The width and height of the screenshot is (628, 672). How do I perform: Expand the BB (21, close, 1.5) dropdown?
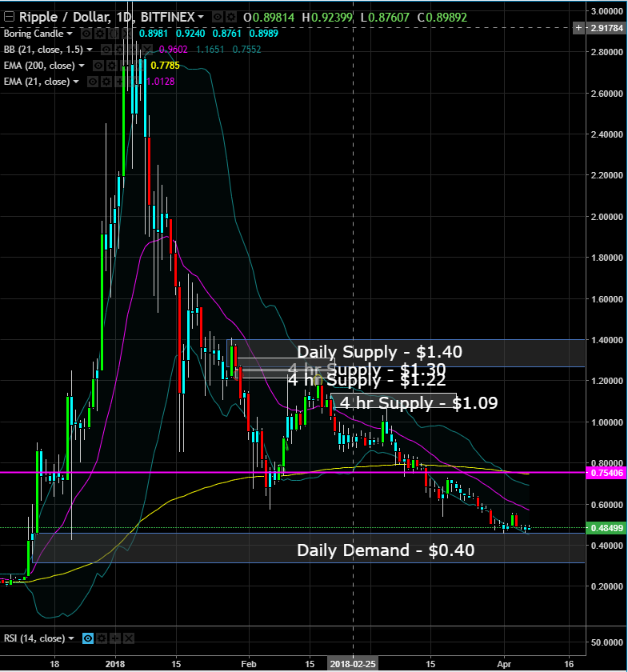tap(90, 50)
